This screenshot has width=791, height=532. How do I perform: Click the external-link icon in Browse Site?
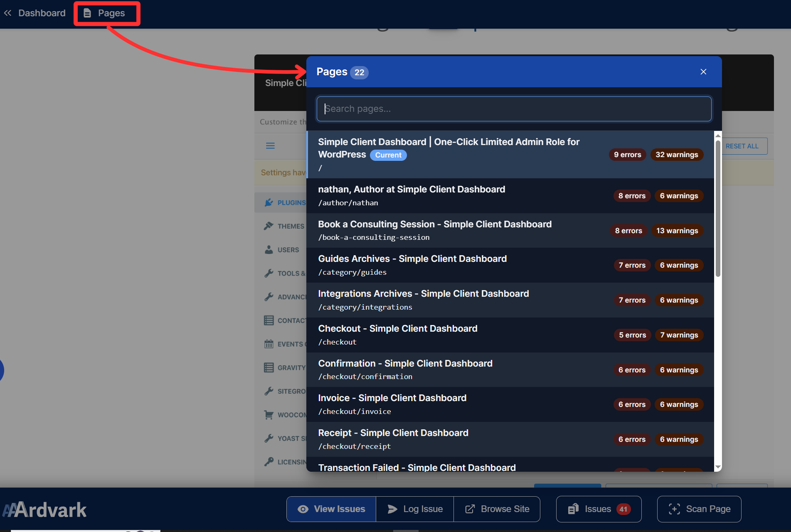(470, 509)
